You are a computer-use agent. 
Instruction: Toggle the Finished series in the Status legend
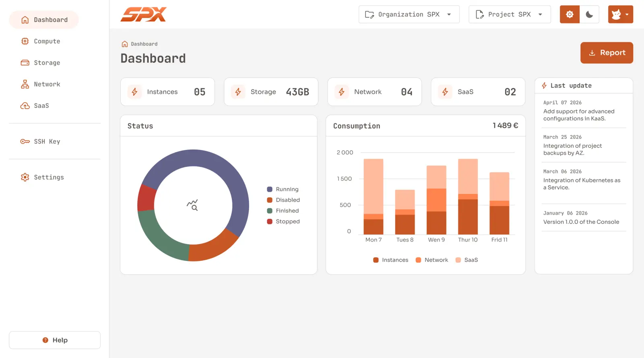coord(283,211)
